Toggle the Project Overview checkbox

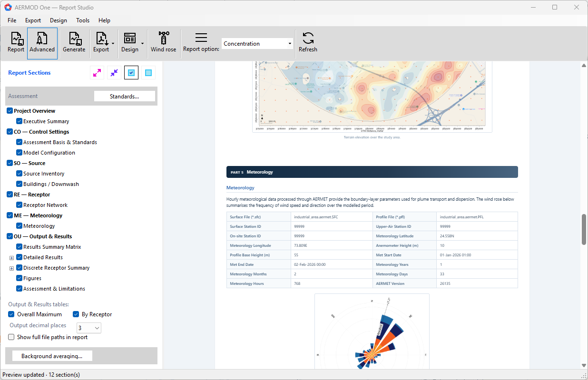click(10, 111)
